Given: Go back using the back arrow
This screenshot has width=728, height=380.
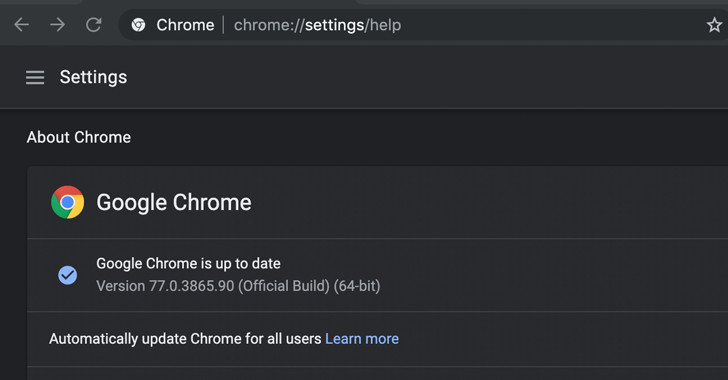Looking at the screenshot, I should tap(21, 25).
